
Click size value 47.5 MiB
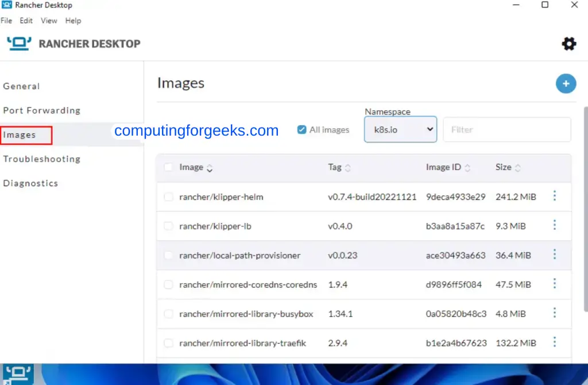pyautogui.click(x=513, y=285)
